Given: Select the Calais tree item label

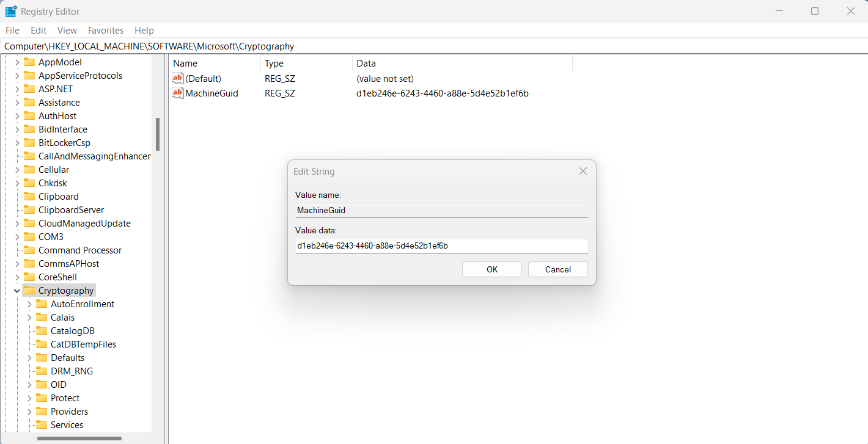Looking at the screenshot, I should 63,318.
